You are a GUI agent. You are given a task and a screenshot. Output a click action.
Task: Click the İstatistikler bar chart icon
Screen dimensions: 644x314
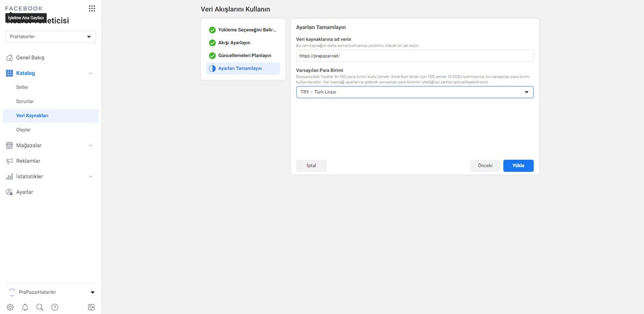pyautogui.click(x=10, y=177)
